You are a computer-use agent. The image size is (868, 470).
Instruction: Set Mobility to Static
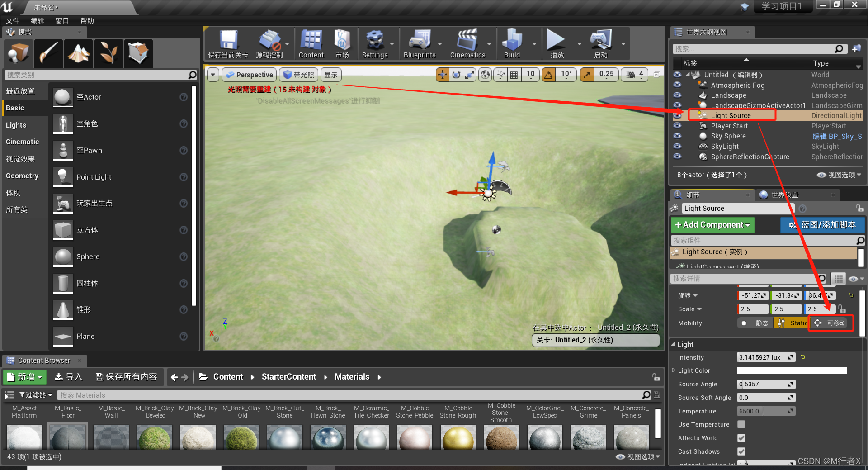click(755, 323)
